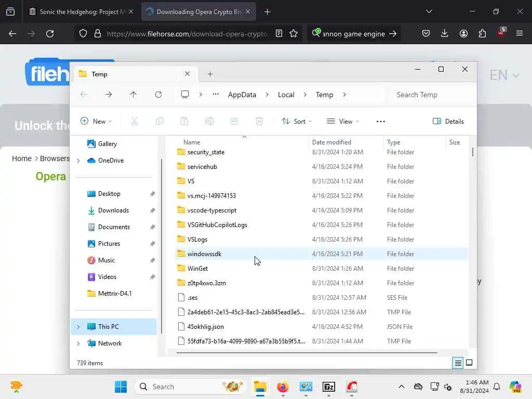This screenshot has width=532, height=399.
Task: Refresh the Temp folder view
Action: click(158, 95)
